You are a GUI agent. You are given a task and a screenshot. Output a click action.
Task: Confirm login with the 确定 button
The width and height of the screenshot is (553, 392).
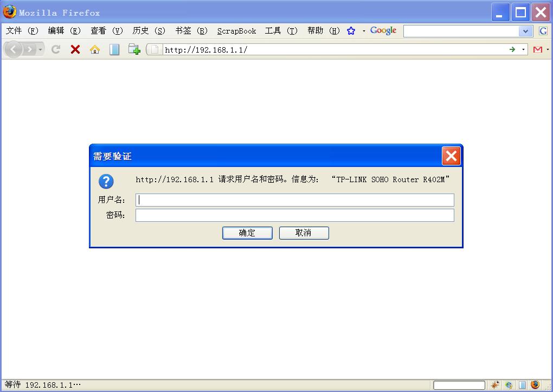(247, 233)
